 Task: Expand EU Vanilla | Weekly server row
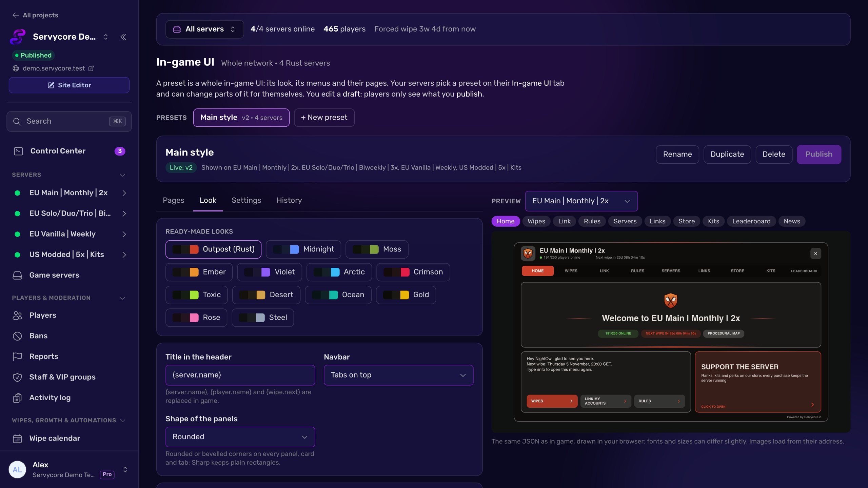[x=124, y=234]
